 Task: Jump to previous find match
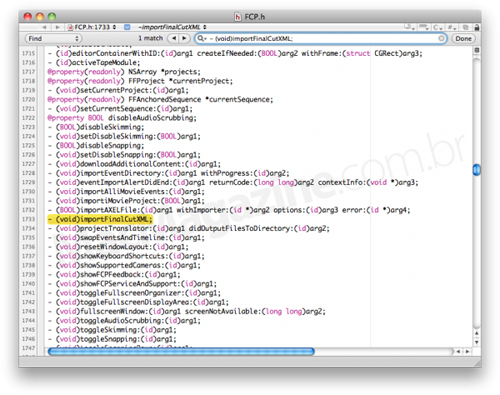173,38
